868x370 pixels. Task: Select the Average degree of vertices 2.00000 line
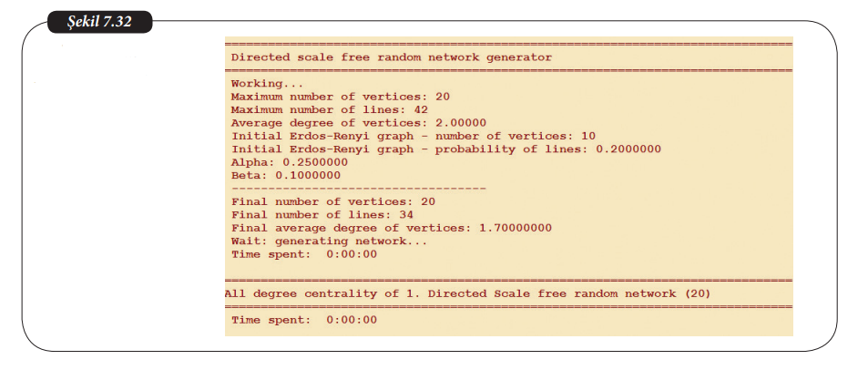pos(359,122)
